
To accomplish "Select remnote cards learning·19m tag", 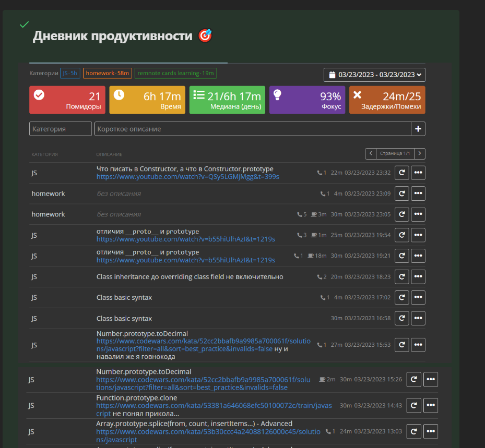I will (175, 73).
